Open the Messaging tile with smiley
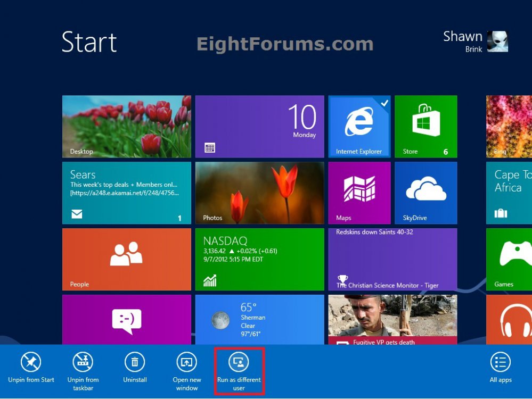This screenshot has width=532, height=399. coord(126,319)
